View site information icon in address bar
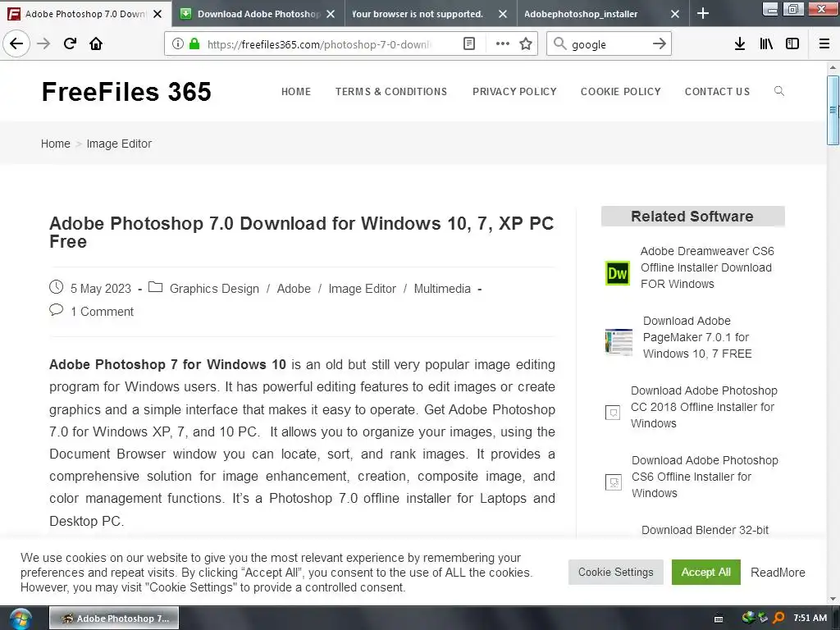 pos(178,44)
